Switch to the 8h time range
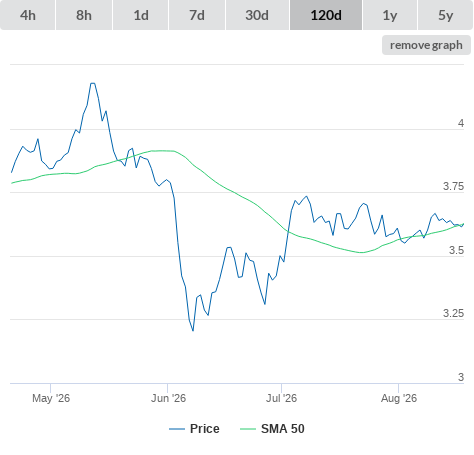 tap(84, 15)
